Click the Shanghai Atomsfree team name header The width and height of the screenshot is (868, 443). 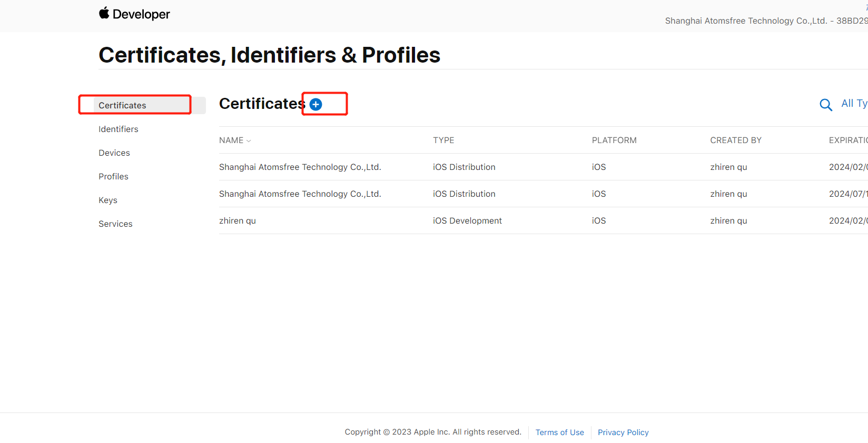(x=766, y=21)
